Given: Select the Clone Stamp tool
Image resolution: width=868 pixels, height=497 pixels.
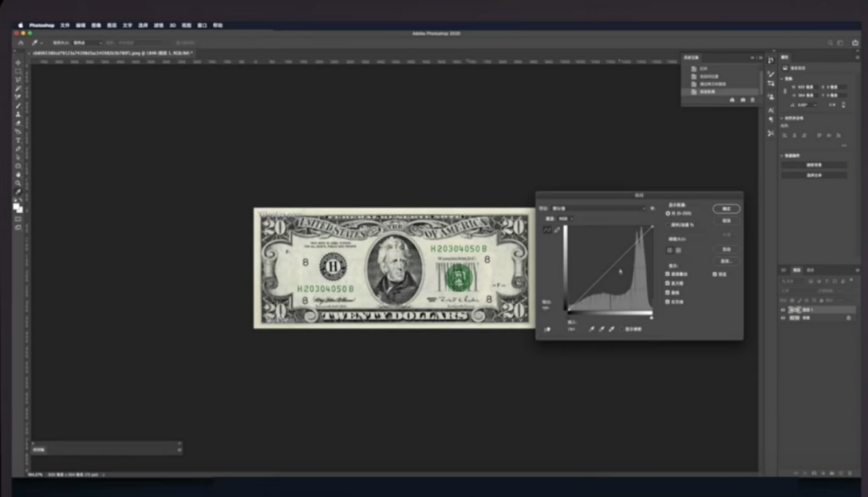Looking at the screenshot, I should coord(18,114).
